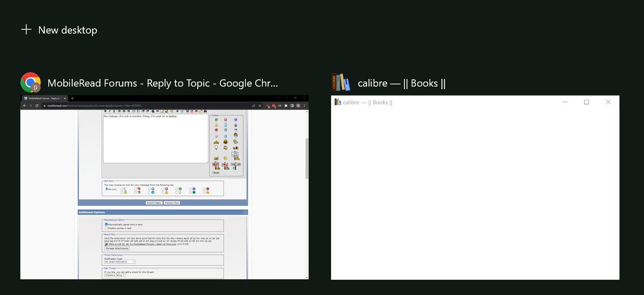
Task: Toggle Underline in the reply editor toolbar
Action: pos(114,111)
